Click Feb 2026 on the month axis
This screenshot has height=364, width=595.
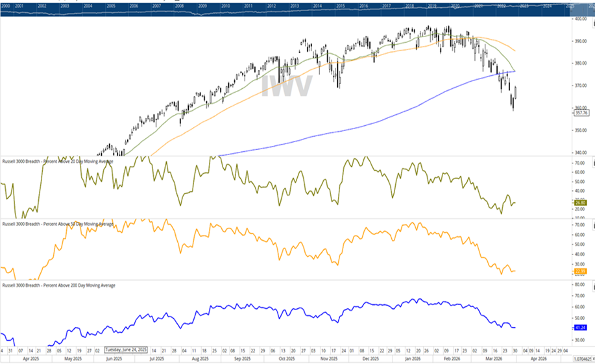452,359
